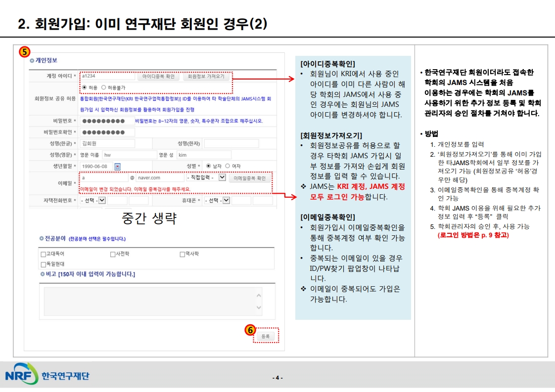Check the 독일현대 checkbox
The height and width of the screenshot is (392, 555).
43,264
